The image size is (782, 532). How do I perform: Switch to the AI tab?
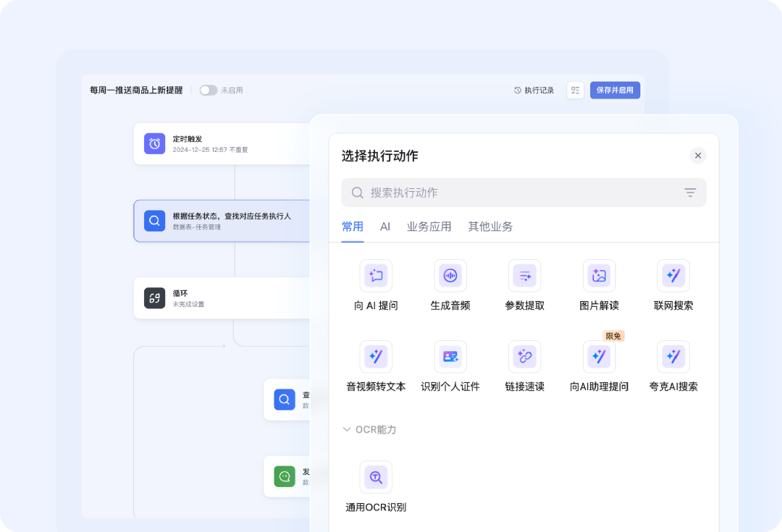(385, 226)
